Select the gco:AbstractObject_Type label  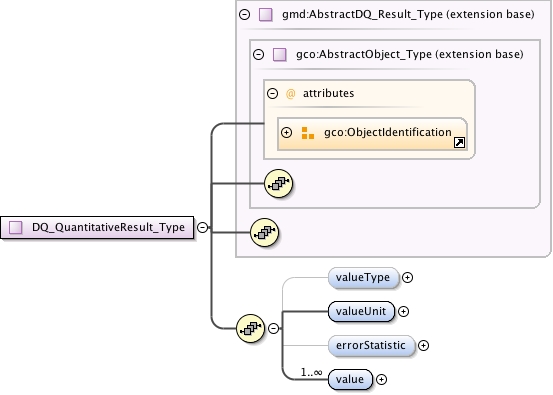[x=410, y=54]
